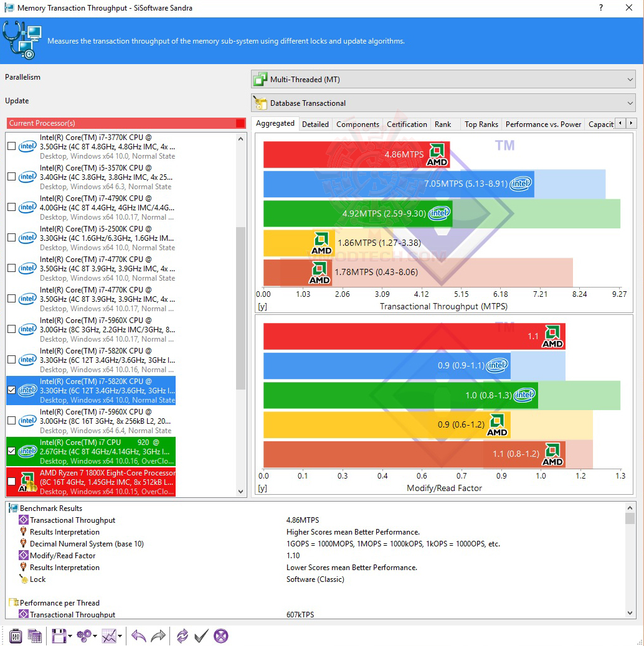This screenshot has width=644, height=646.
Task: Click icon beside Decimal Numeral System row
Action: 24,544
